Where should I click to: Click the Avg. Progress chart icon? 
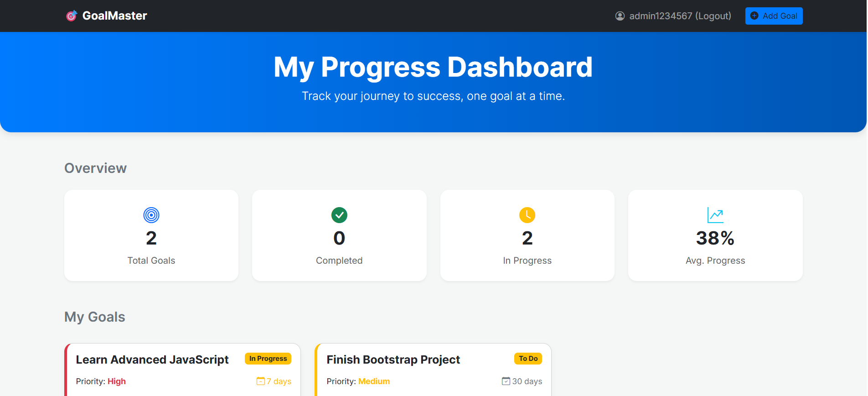[715, 215]
